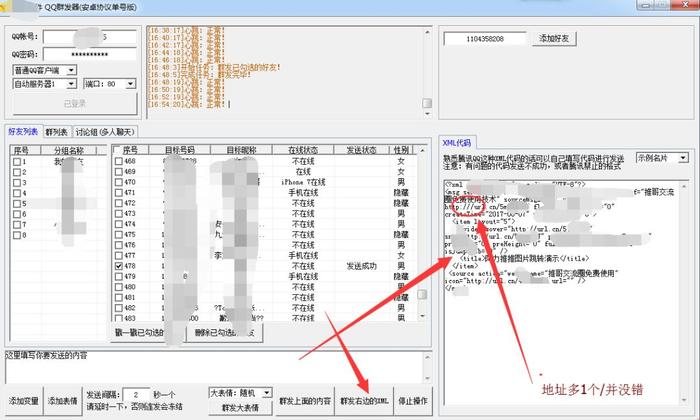Click log panel scrollbar thumb
The width and height of the screenshot is (700, 420).
click(x=427, y=103)
